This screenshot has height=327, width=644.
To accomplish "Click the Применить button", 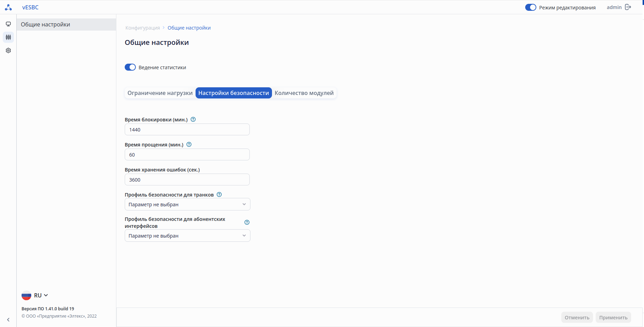I will pyautogui.click(x=613, y=317).
